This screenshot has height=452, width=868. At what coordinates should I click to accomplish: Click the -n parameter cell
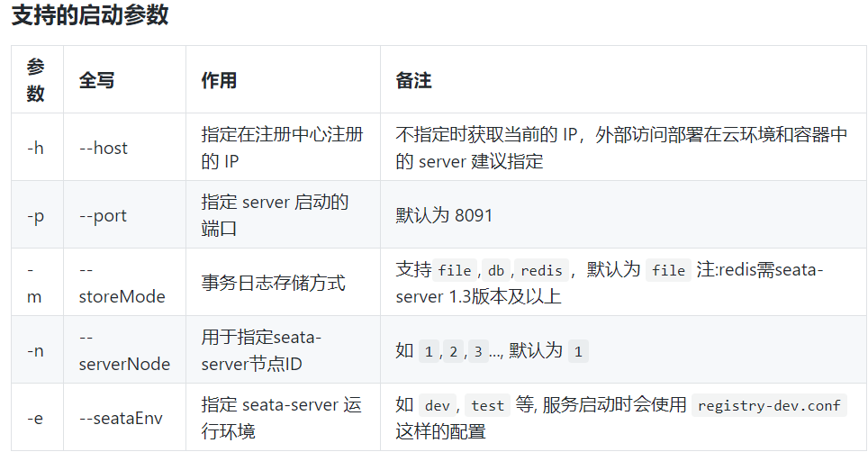[37, 349]
